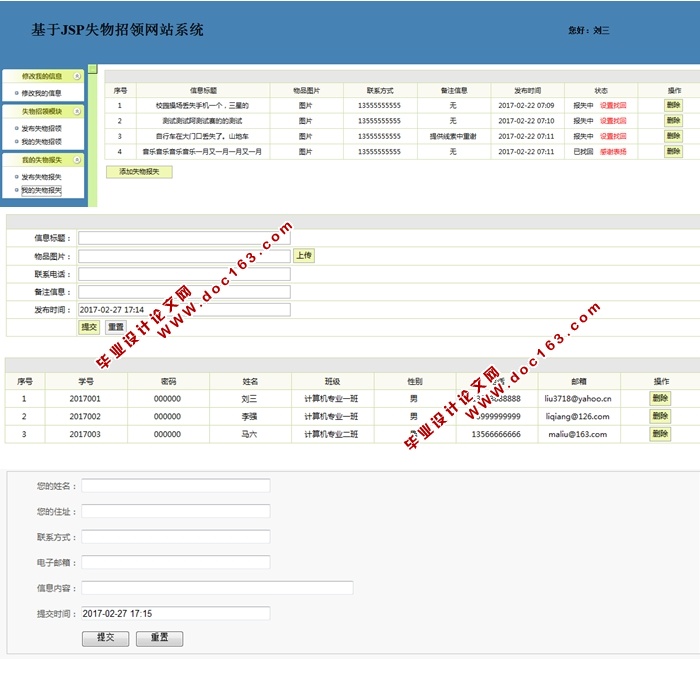This screenshot has height=677, width=700.
Task: Click 重置 button below 发布时间 field
Action: click(116, 327)
